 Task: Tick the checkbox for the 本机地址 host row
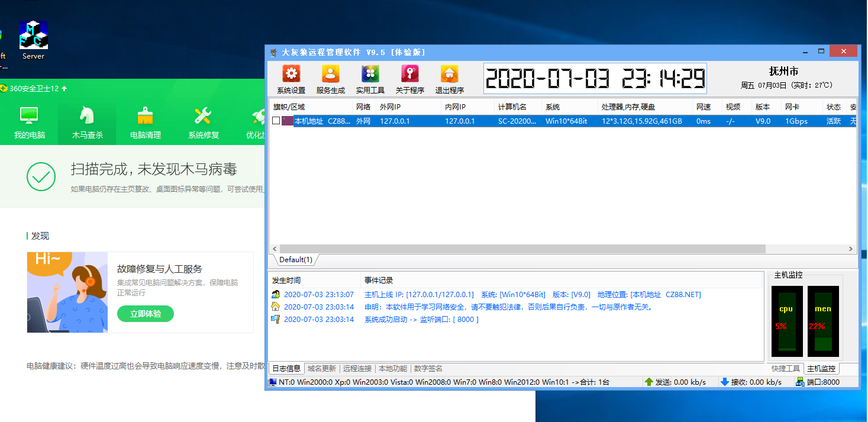tap(276, 121)
